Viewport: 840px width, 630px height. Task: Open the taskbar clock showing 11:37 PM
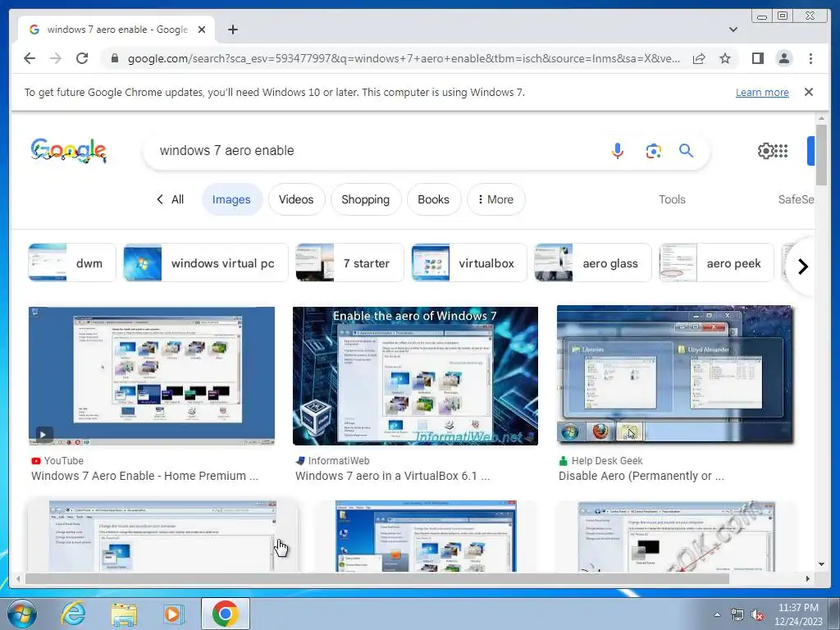(798, 614)
